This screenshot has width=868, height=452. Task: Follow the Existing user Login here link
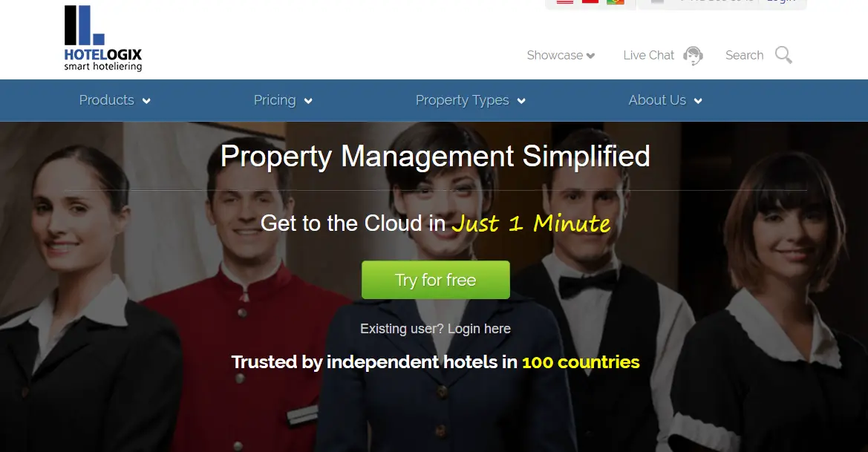[435, 329]
